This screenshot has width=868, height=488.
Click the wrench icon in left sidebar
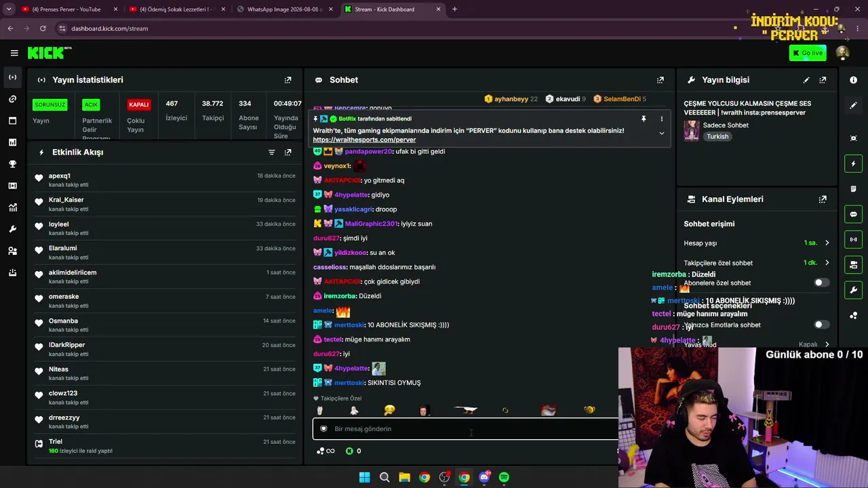click(x=13, y=229)
